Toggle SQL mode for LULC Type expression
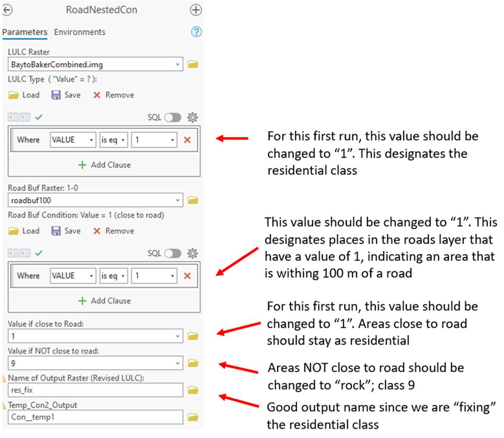Viewport: 504px width, 438px height. point(173,117)
